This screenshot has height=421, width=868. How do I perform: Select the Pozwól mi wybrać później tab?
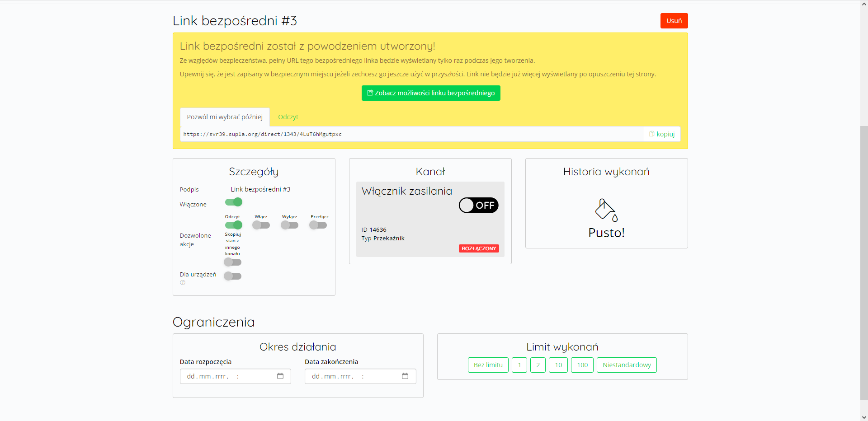coord(225,117)
